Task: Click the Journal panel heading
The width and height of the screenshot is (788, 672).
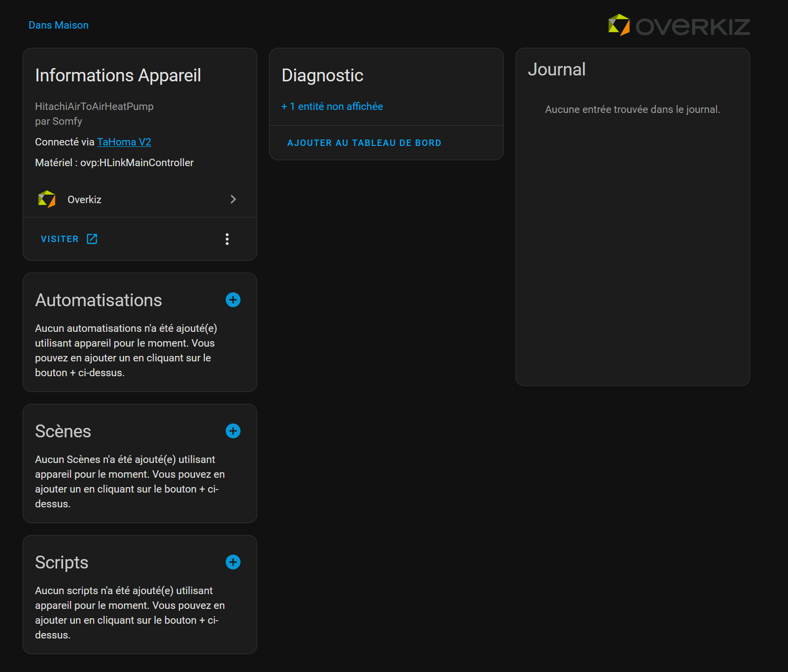Action: point(556,70)
